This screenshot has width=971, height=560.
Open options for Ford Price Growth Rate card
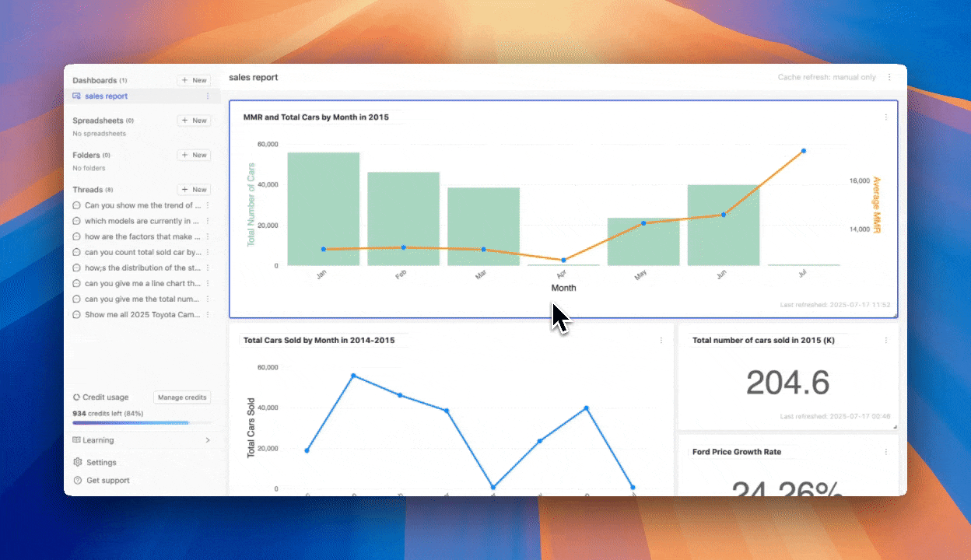click(x=885, y=452)
